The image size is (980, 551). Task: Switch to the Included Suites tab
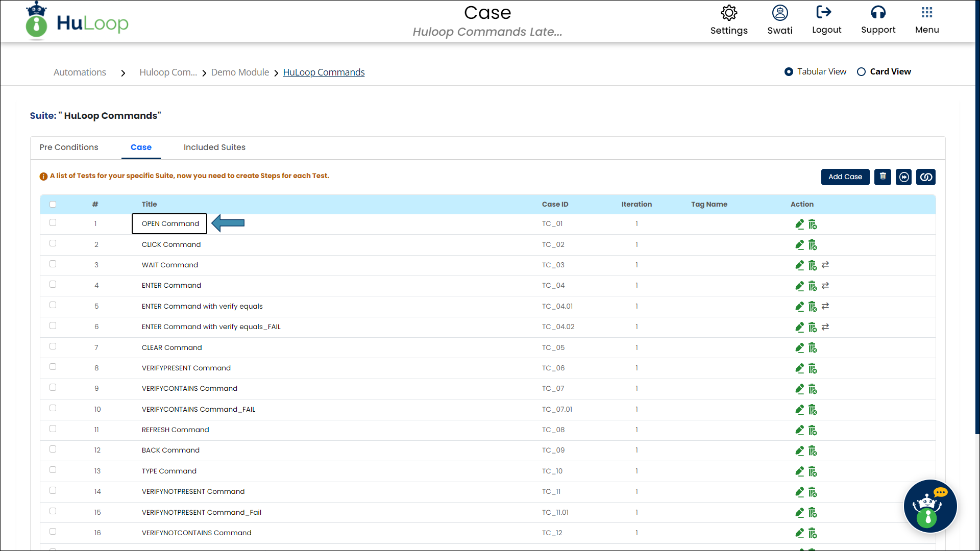coord(214,147)
